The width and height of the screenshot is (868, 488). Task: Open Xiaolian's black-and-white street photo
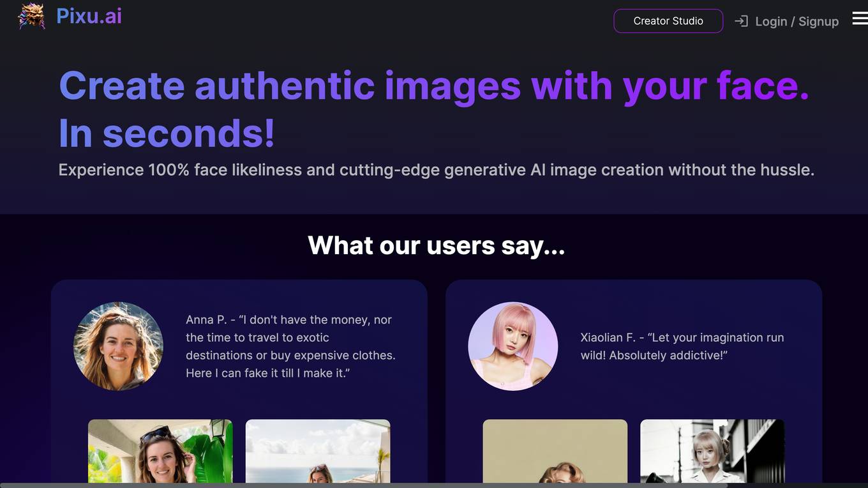coord(712,451)
